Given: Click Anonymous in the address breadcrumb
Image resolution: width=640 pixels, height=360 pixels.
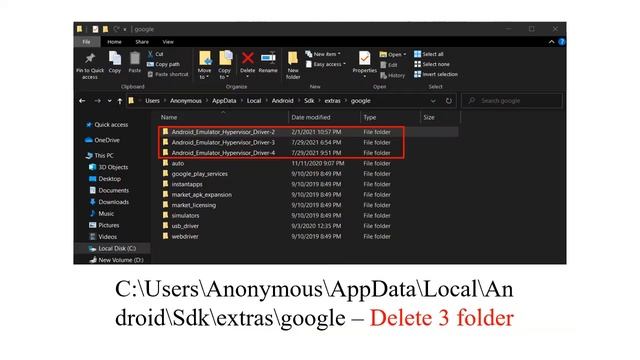Looking at the screenshot, I should coord(186,101).
